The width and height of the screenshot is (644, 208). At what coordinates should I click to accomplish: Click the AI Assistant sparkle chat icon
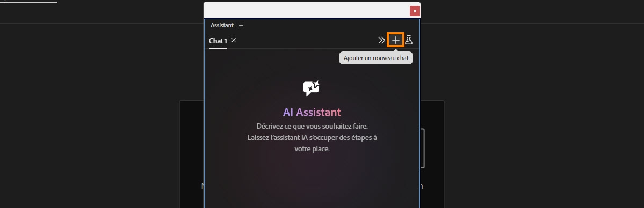tap(312, 88)
